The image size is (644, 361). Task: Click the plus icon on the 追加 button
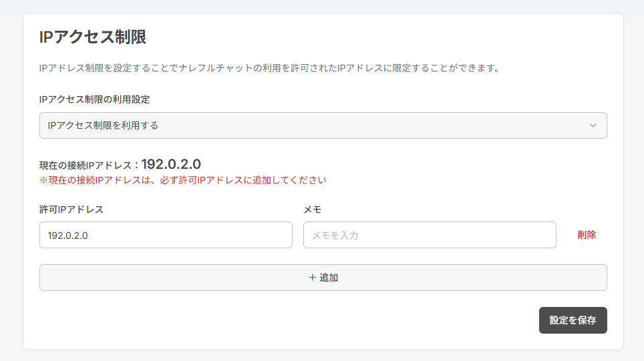[x=312, y=278]
